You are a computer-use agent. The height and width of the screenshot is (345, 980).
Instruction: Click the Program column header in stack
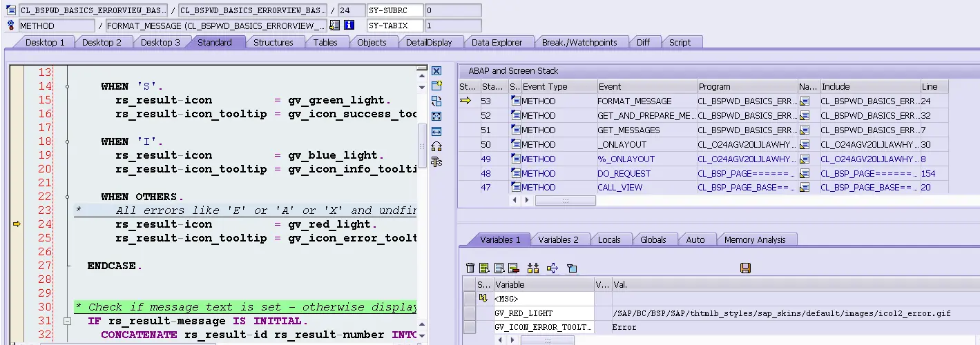click(747, 87)
